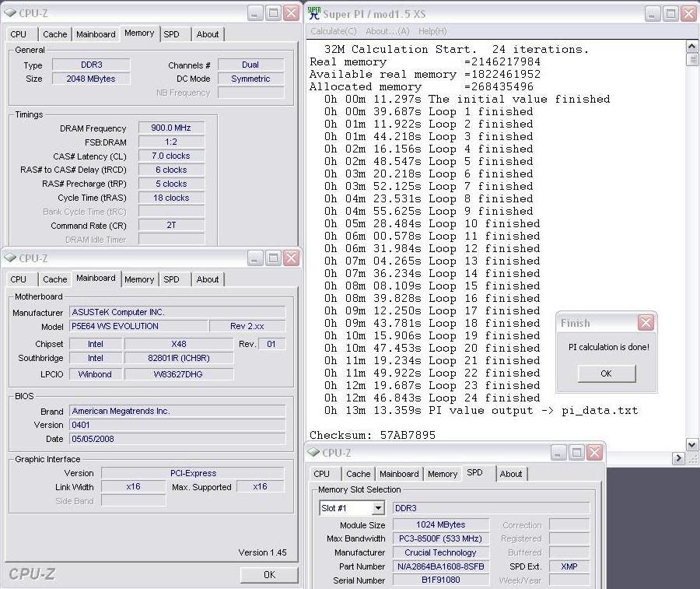700x589 pixels.
Task: Close the Mainboard CPU-Z window
Action: coord(292,258)
